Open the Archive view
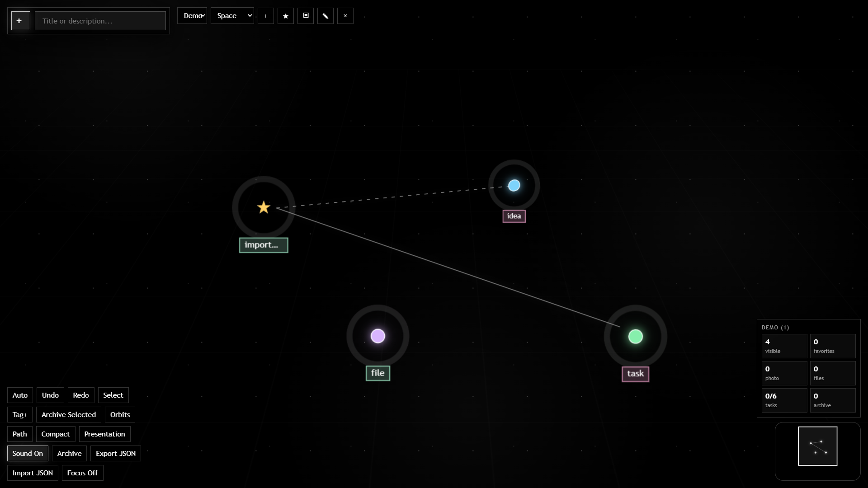Screen dimensions: 868x488 (x=69, y=453)
